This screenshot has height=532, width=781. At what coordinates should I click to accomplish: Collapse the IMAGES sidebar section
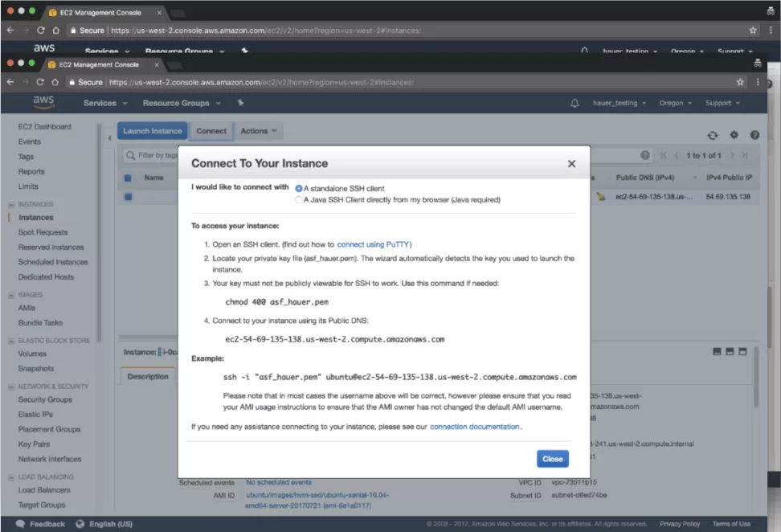tap(11, 295)
